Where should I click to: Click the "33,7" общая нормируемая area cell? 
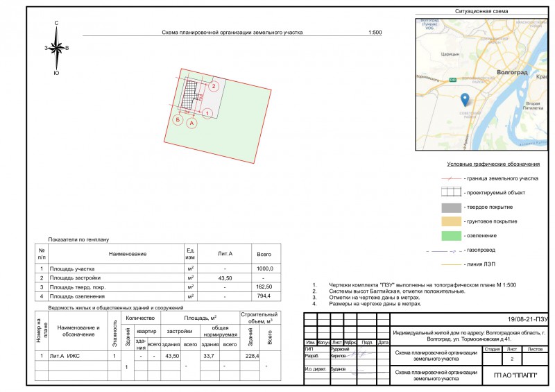[209, 356]
